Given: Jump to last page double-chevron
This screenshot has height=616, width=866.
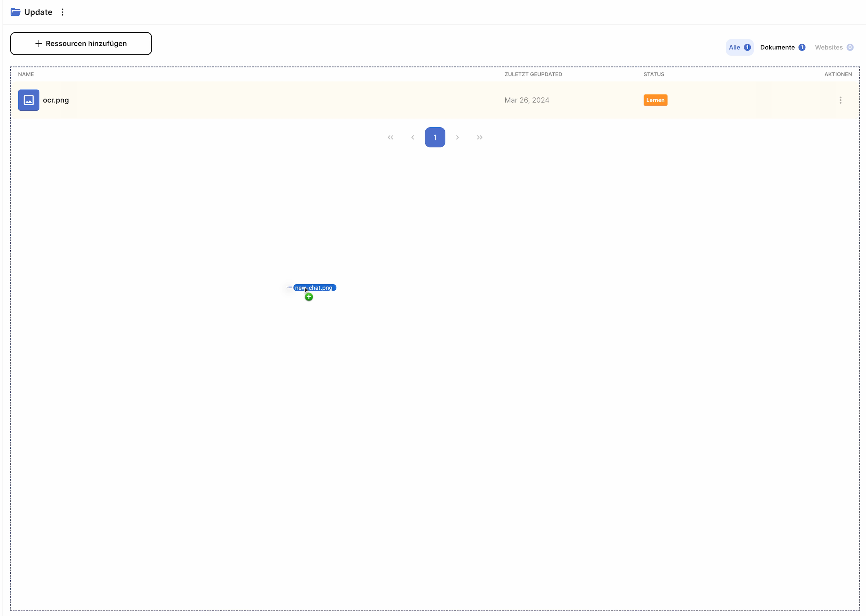Looking at the screenshot, I should pos(480,137).
